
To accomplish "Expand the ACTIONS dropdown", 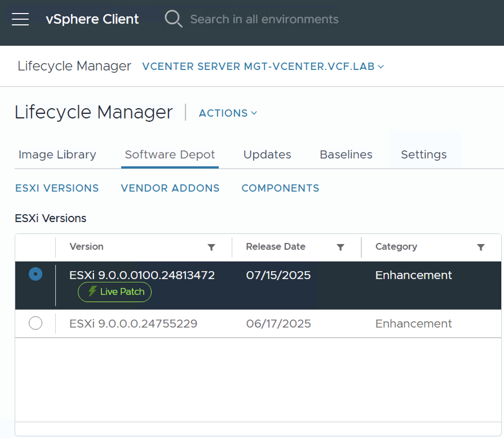I will [x=227, y=113].
